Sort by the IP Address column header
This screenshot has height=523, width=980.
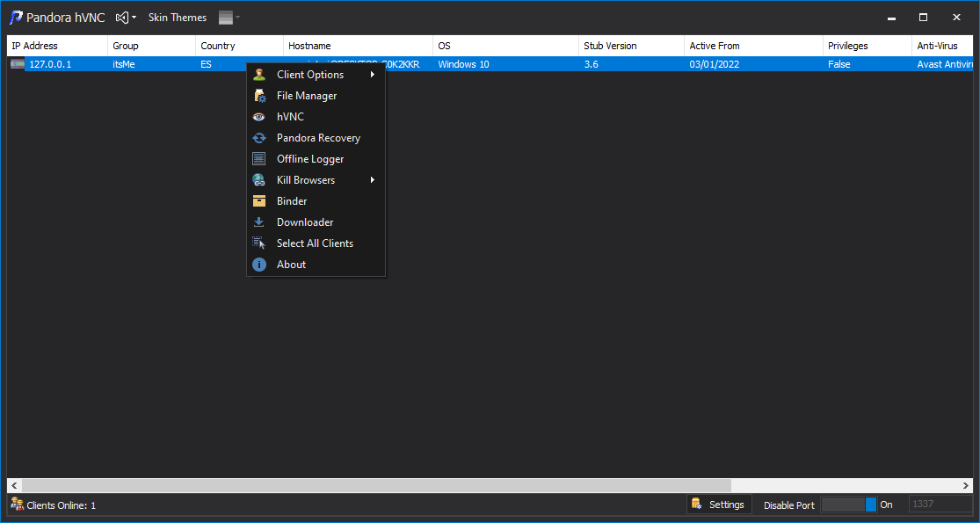pos(57,46)
